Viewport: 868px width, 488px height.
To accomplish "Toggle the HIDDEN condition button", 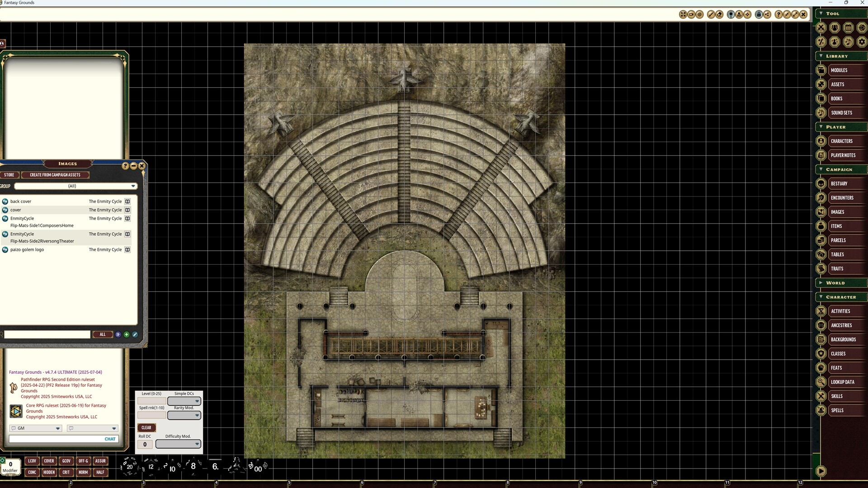I will 49,472.
